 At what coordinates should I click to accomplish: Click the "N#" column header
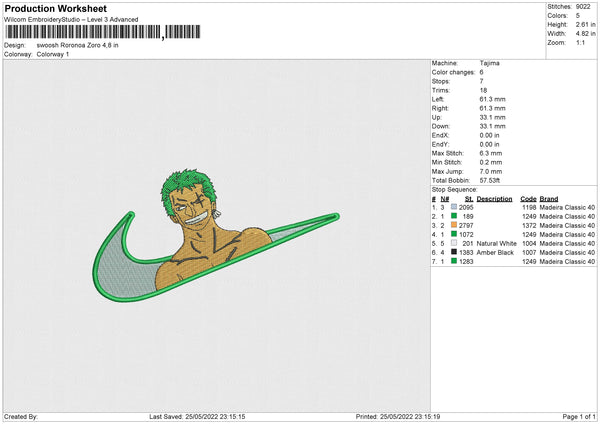pyautogui.click(x=445, y=199)
